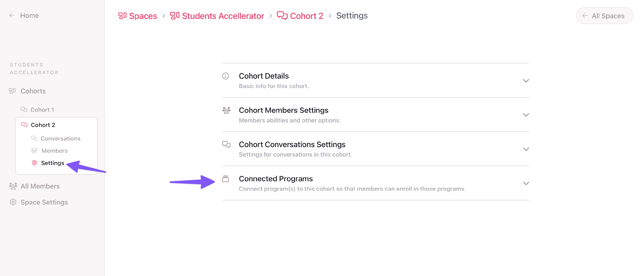
Task: Expand the Cohort Members Settings chevron
Action: click(x=526, y=115)
